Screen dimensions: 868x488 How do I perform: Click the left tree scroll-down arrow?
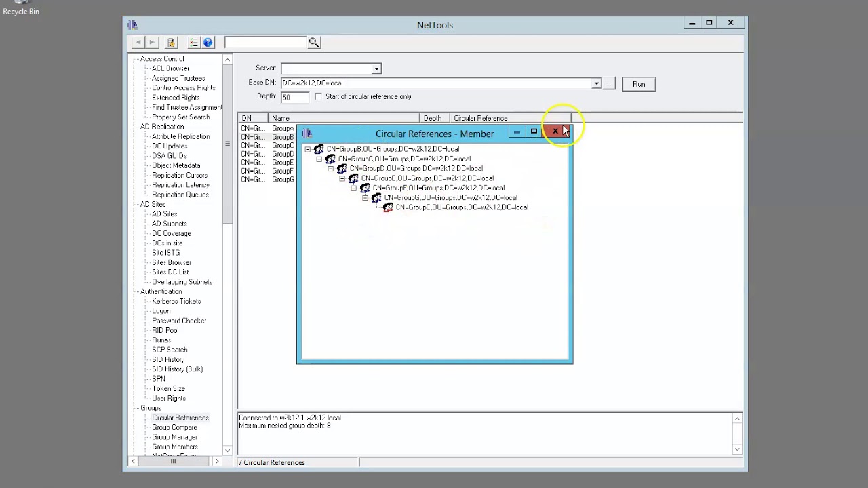point(227,450)
